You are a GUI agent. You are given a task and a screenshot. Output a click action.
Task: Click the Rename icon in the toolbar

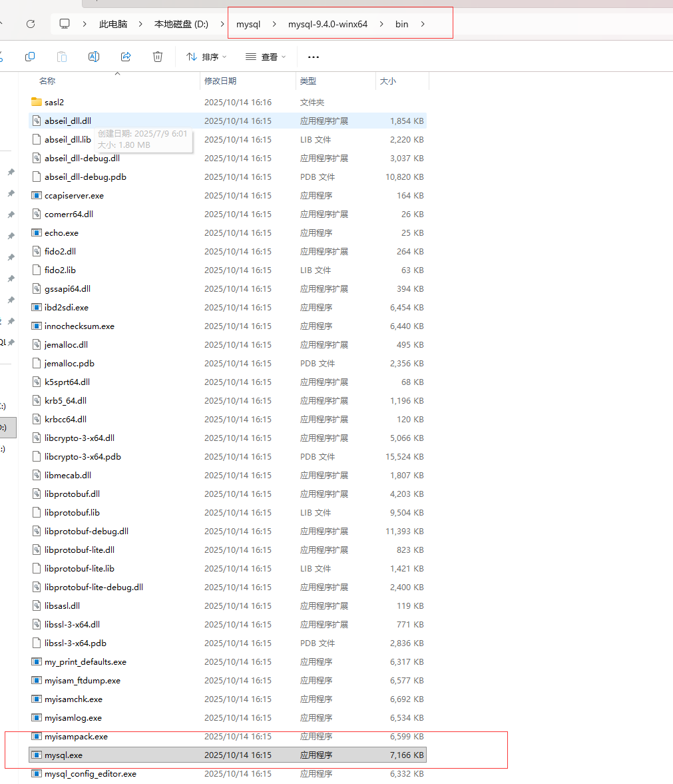tap(94, 57)
